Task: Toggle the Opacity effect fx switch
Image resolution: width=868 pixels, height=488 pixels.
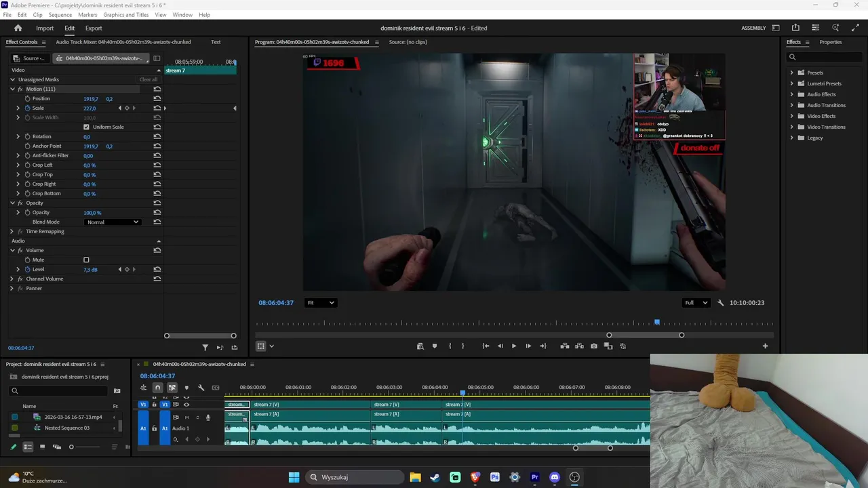Action: [x=20, y=203]
